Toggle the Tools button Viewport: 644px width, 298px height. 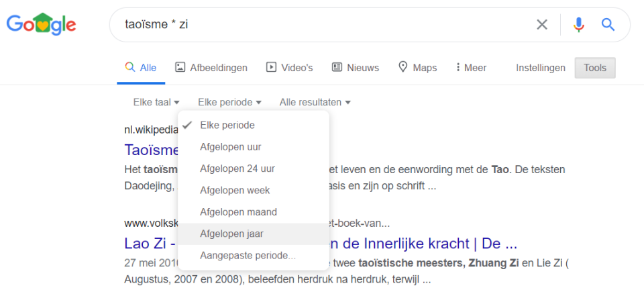tap(595, 68)
